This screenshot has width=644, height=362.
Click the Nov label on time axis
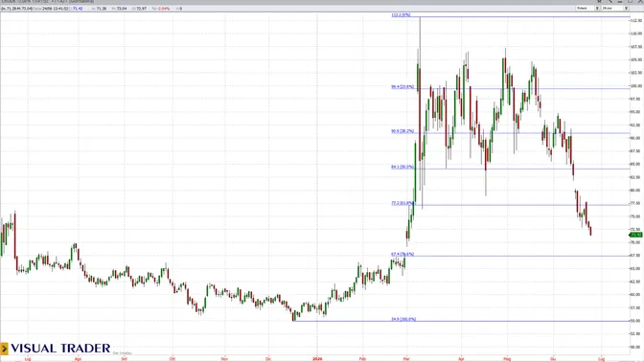(224, 359)
